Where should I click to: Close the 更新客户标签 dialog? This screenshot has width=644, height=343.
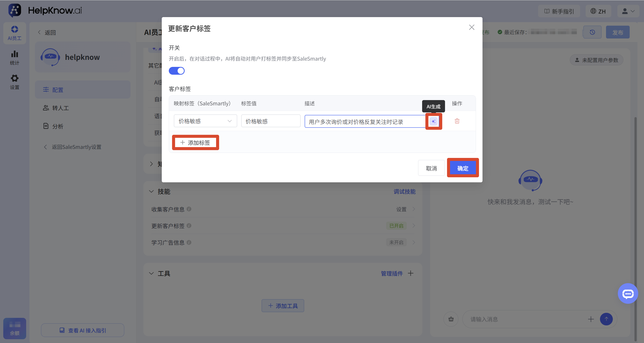point(472,27)
